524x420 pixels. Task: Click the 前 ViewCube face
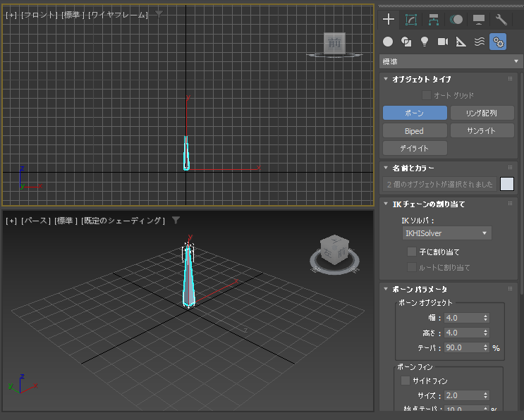click(334, 43)
